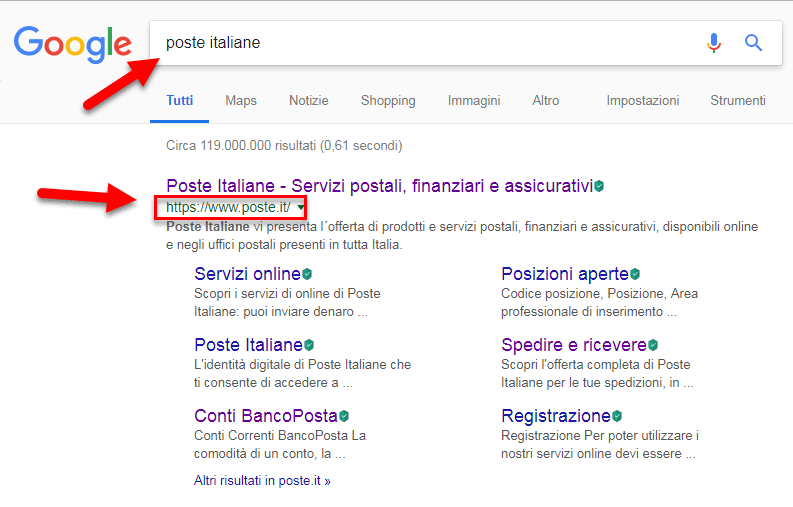Click snippet 'Conti Correnti BancoPosta La'
The height and width of the screenshot is (507, 793).
pyautogui.click(x=280, y=435)
